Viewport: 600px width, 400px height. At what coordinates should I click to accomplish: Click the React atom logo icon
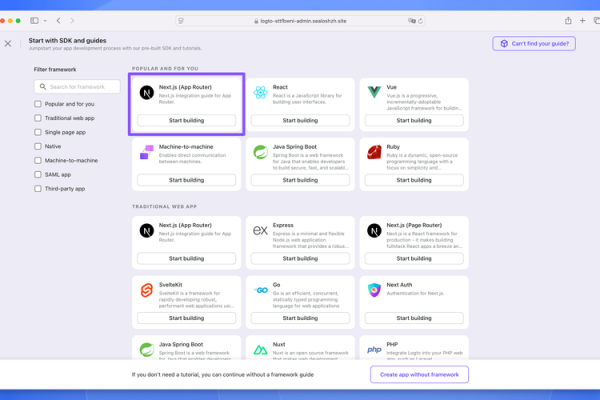click(x=260, y=93)
